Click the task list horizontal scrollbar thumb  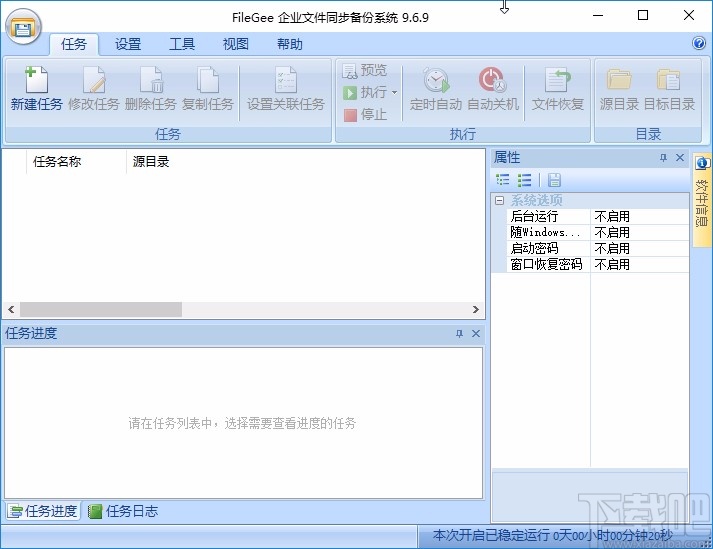coord(101,310)
